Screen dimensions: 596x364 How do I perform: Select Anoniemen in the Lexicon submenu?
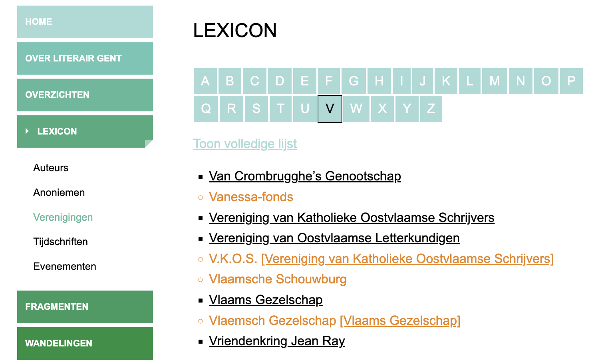pos(59,193)
